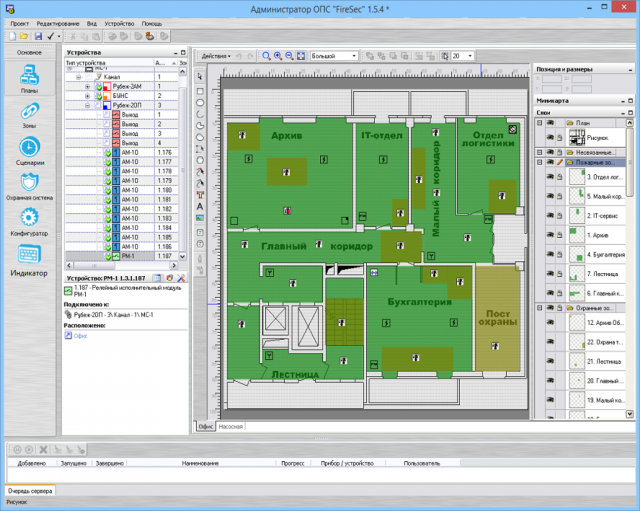Collapse the План layer group
This screenshot has width=640, height=511.
(x=540, y=122)
